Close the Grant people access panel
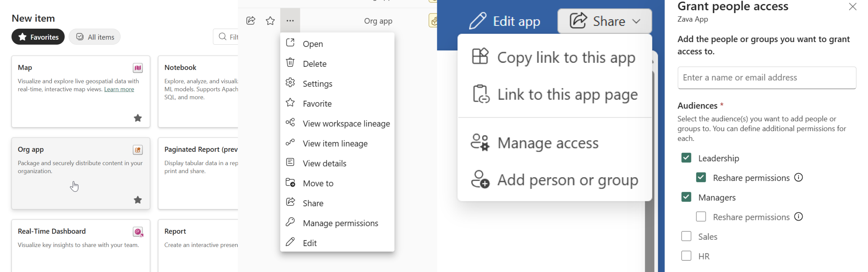The height and width of the screenshot is (272, 868). pos(852,7)
